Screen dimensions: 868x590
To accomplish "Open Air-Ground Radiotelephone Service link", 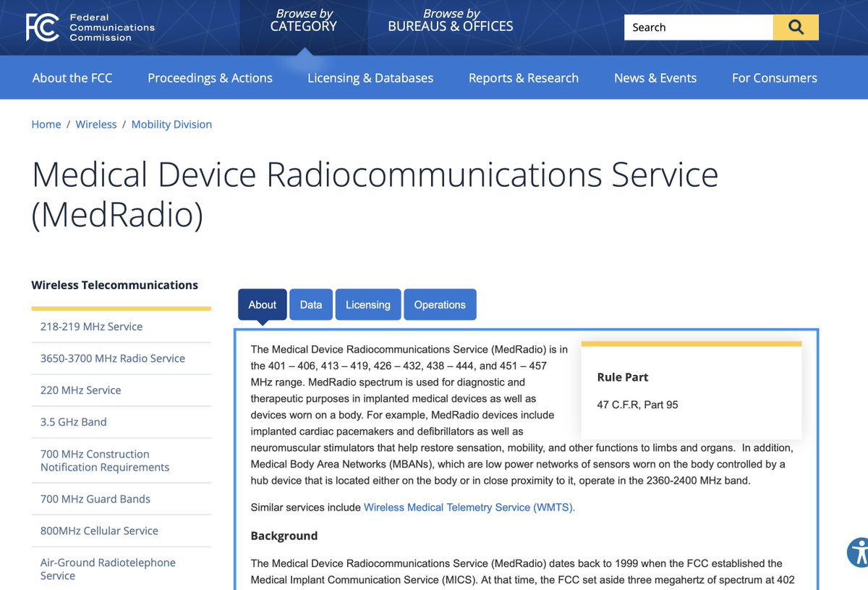I will [x=108, y=569].
